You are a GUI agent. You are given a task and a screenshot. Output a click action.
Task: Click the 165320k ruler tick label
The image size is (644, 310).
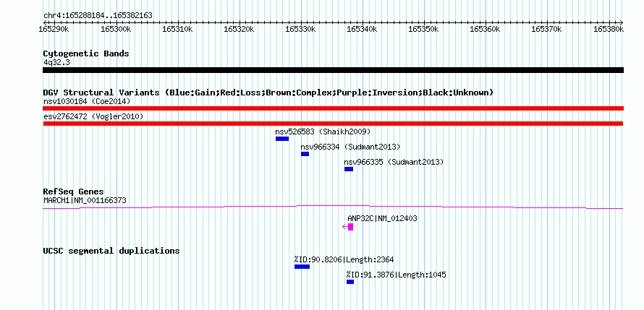click(x=240, y=29)
